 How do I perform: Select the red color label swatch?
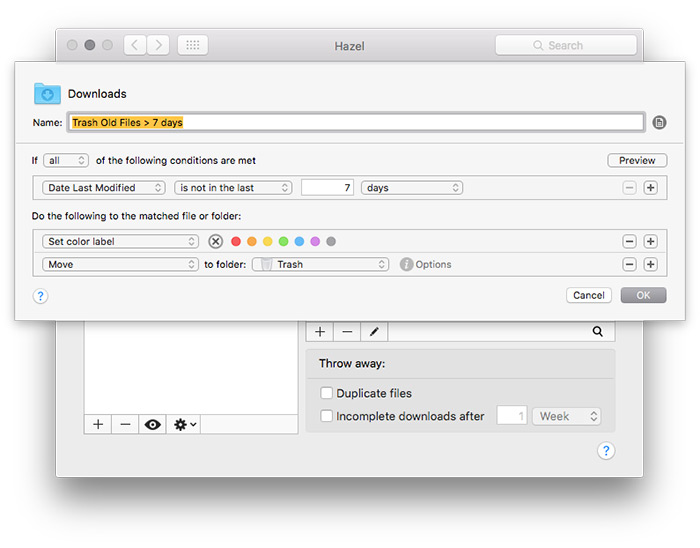[x=236, y=241]
